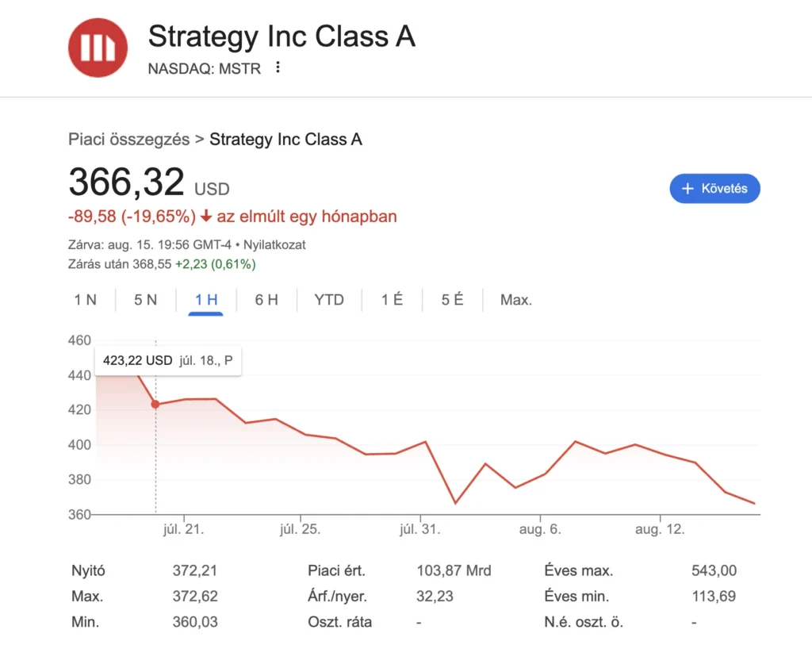Select the 1 H time range tab
Viewport: 812px width, 645px height.
(206, 300)
